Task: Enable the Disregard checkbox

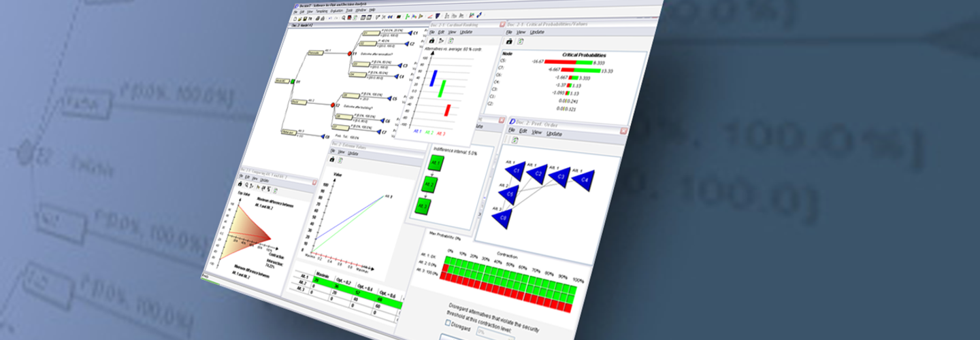Action: point(448,323)
